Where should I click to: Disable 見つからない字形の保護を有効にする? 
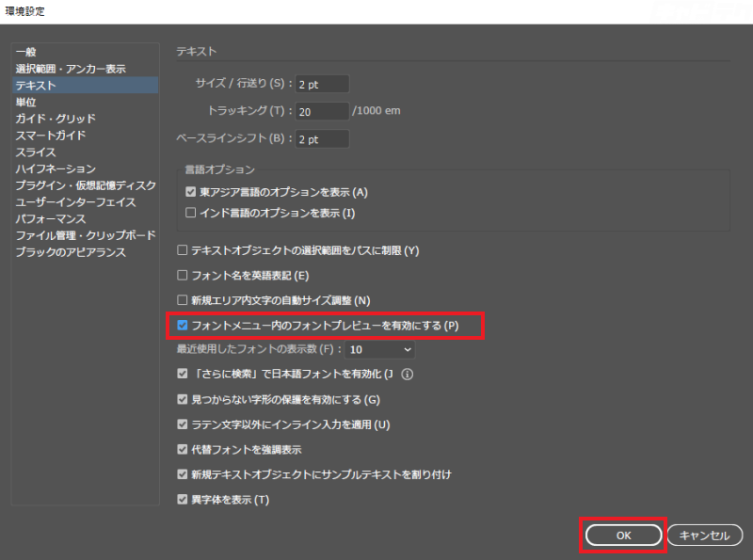[182, 398]
